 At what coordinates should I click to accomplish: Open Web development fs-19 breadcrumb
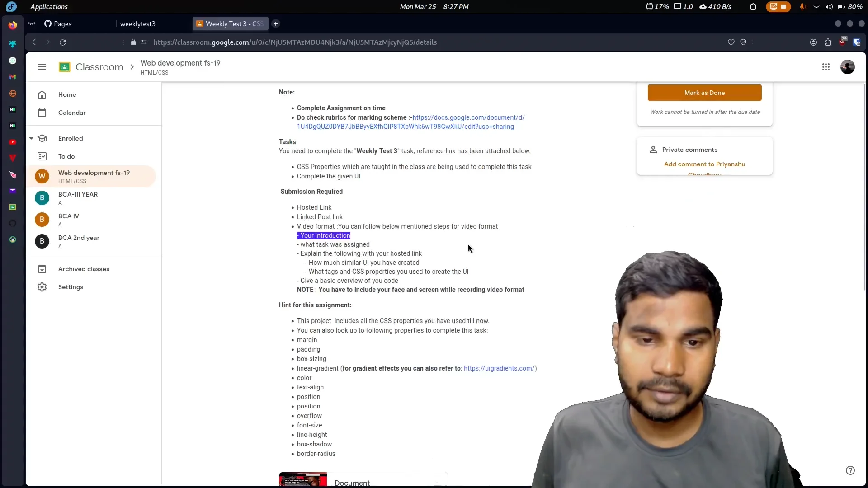tap(180, 63)
